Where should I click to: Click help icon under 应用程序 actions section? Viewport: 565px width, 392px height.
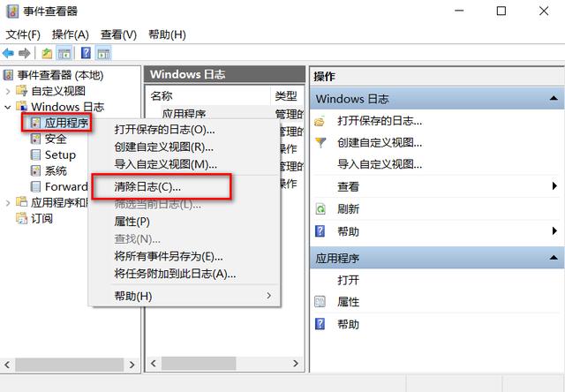pos(320,324)
